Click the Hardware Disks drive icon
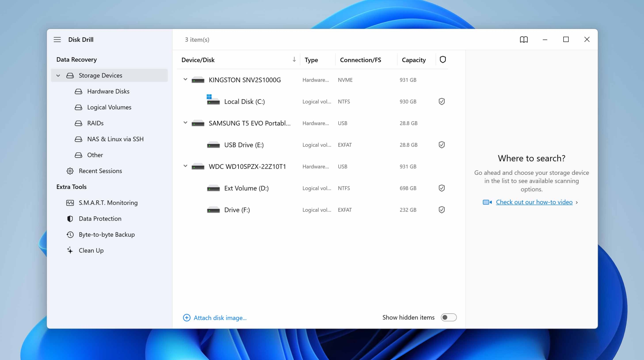The width and height of the screenshot is (644, 360). coord(78,91)
